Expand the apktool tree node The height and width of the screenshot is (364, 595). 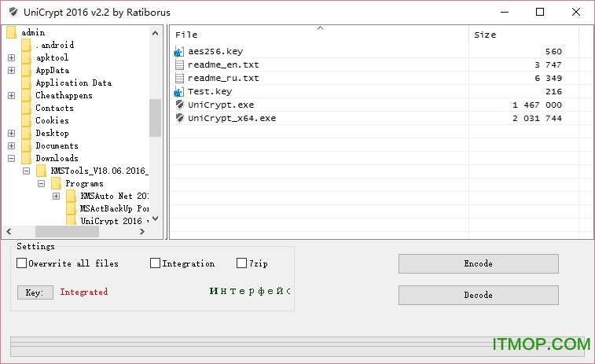11,58
